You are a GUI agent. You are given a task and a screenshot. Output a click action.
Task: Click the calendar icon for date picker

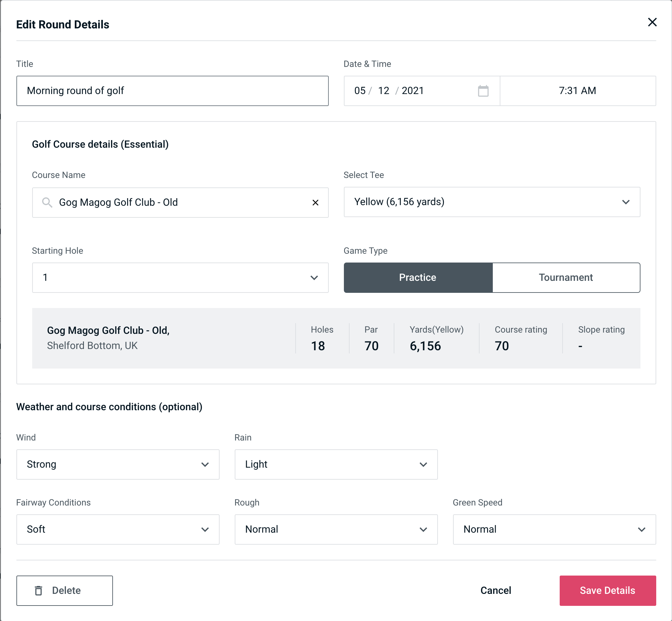(483, 91)
